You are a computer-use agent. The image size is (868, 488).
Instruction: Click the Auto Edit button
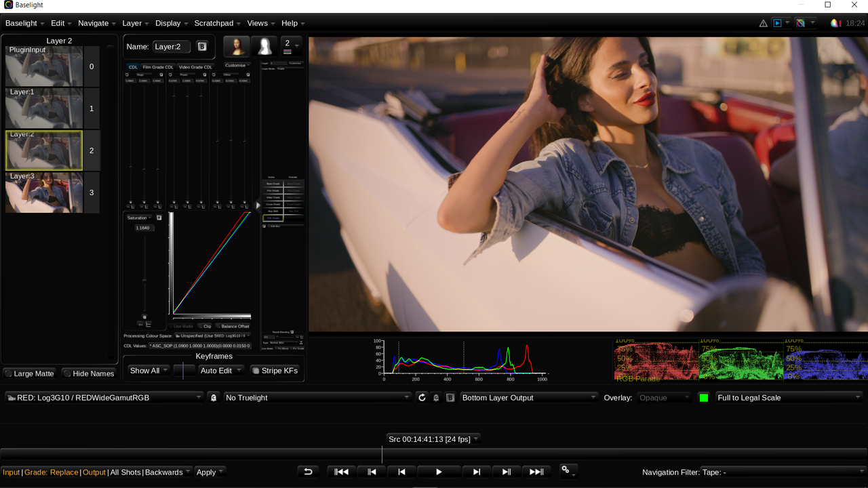click(x=221, y=371)
